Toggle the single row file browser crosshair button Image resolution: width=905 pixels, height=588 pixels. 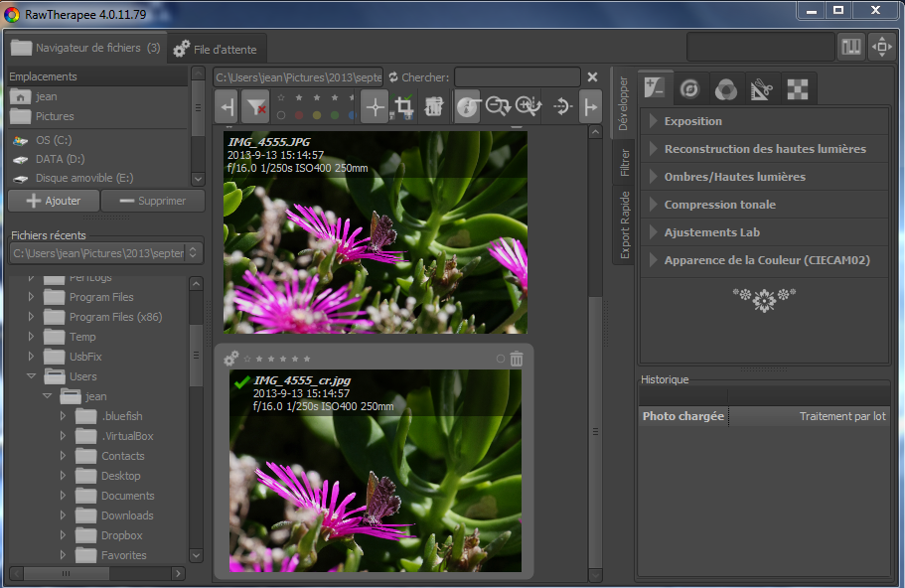(375, 106)
